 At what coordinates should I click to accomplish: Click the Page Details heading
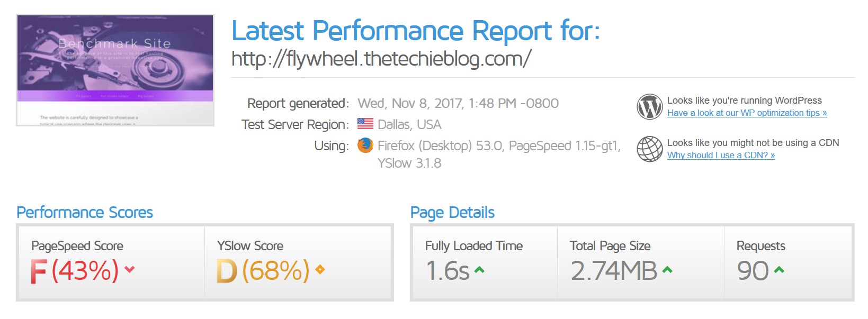click(x=452, y=213)
